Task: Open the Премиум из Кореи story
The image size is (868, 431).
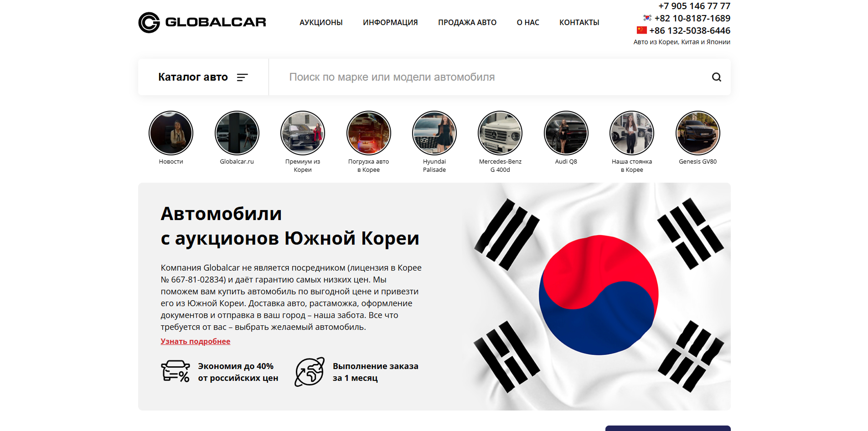Action: [x=302, y=133]
